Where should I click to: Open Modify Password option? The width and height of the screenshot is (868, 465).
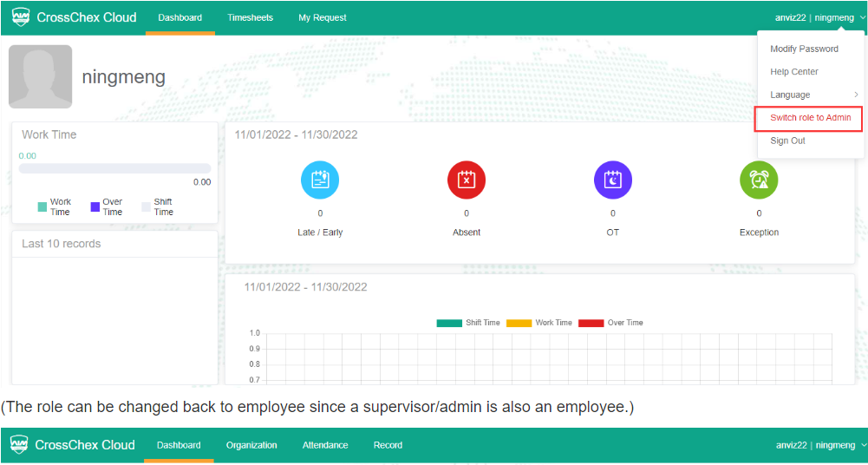point(804,49)
